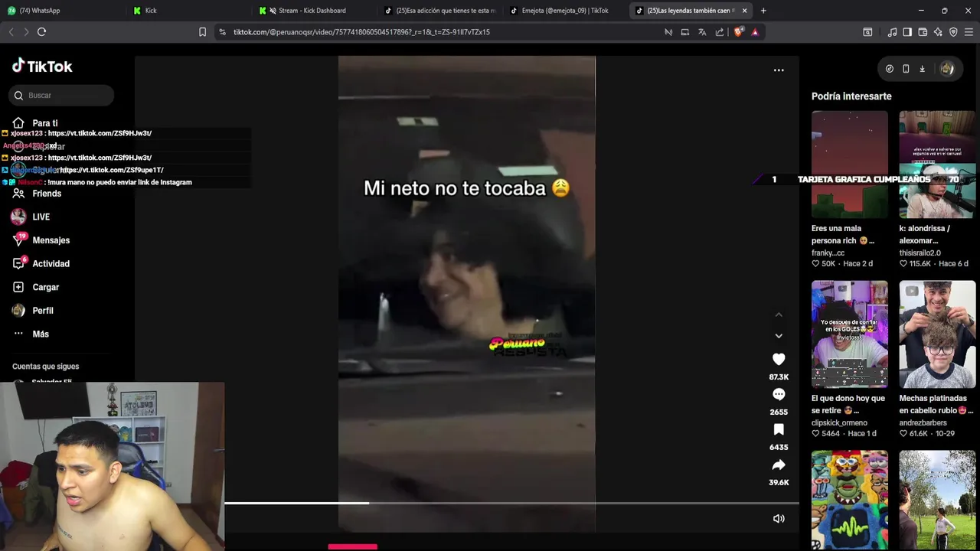Screen dimensions: 980x551
Task: Save video with the bookmark icon
Action: click(x=779, y=429)
